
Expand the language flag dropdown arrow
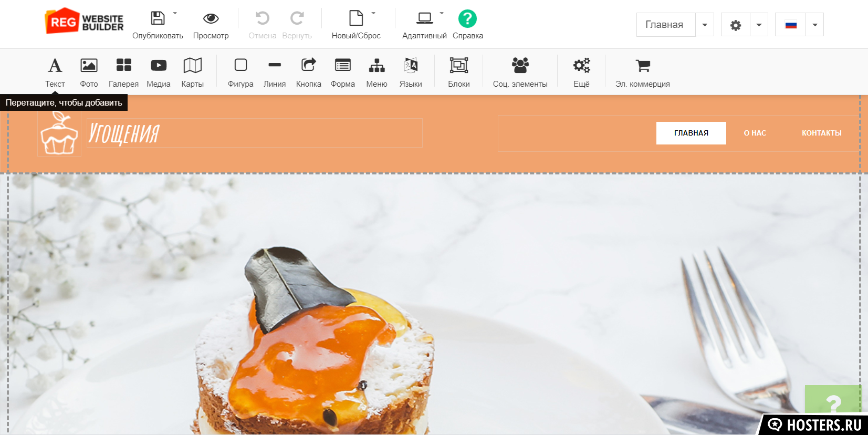[815, 25]
